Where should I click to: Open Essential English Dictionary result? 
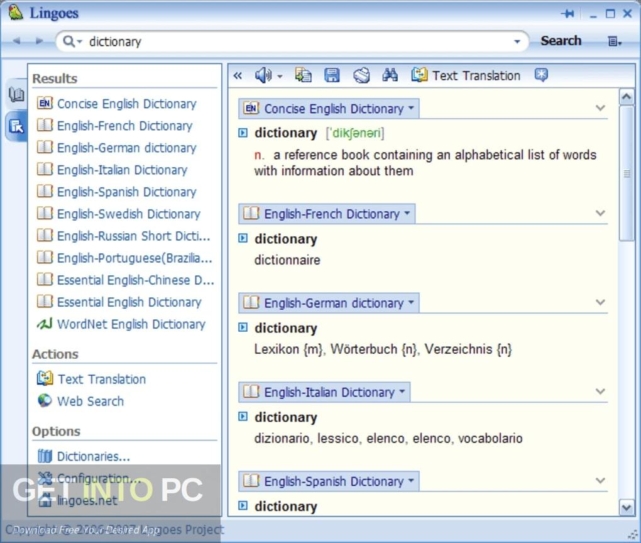129,303
